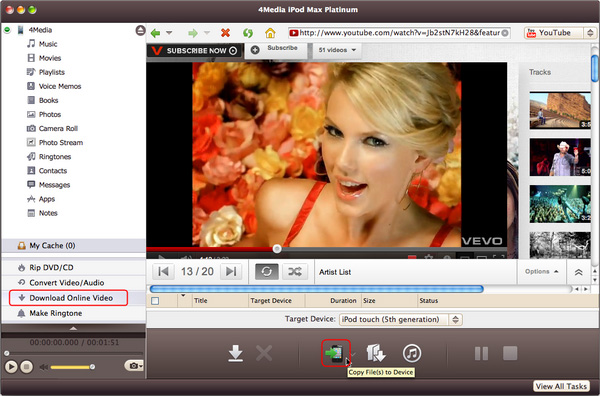This screenshot has height=396, width=600.
Task: Click SUBSCRIBE NOW banner
Action: point(194,51)
